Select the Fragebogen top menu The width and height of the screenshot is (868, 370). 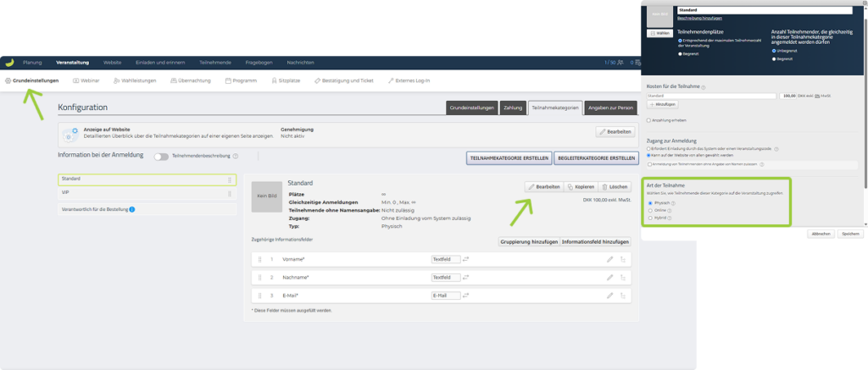tap(259, 63)
